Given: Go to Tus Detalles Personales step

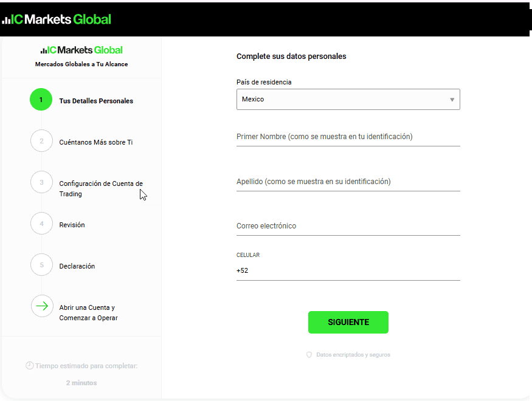Looking at the screenshot, I should tap(96, 101).
